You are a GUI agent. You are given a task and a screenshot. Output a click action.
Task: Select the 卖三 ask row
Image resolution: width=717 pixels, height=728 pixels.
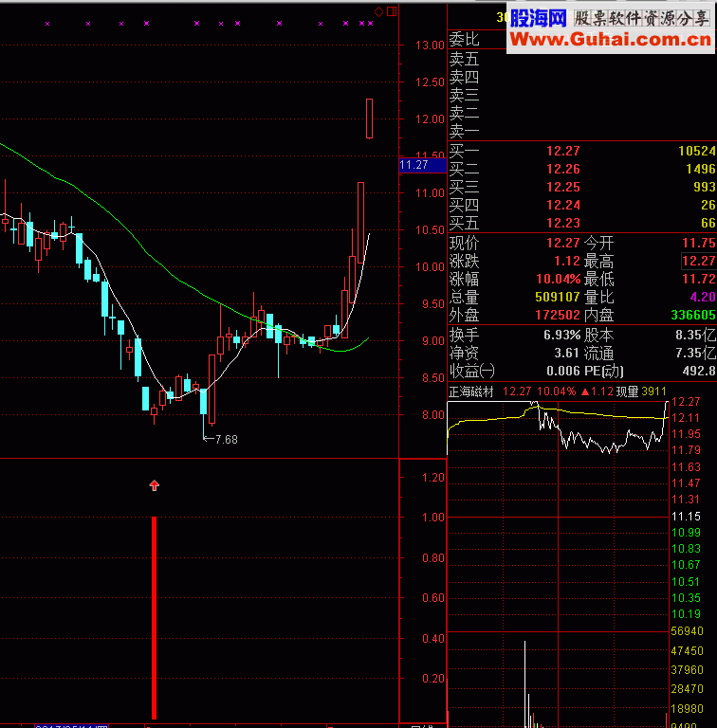[582, 95]
